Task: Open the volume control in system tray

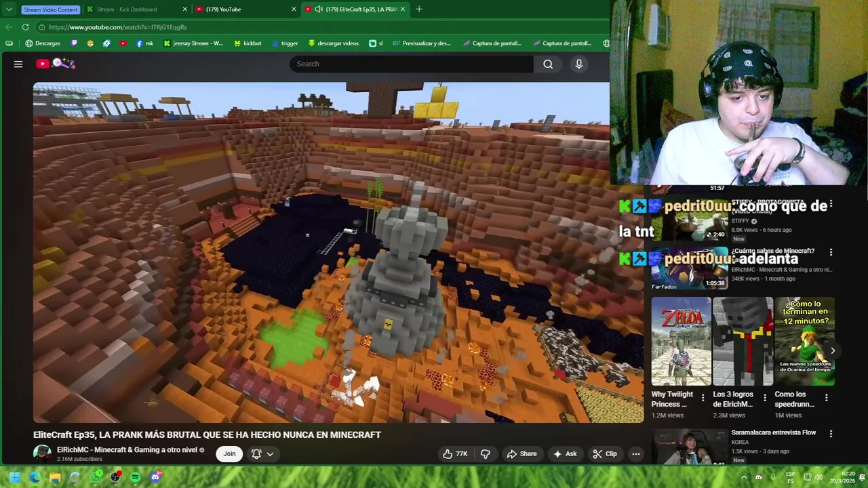Action: [x=818, y=477]
